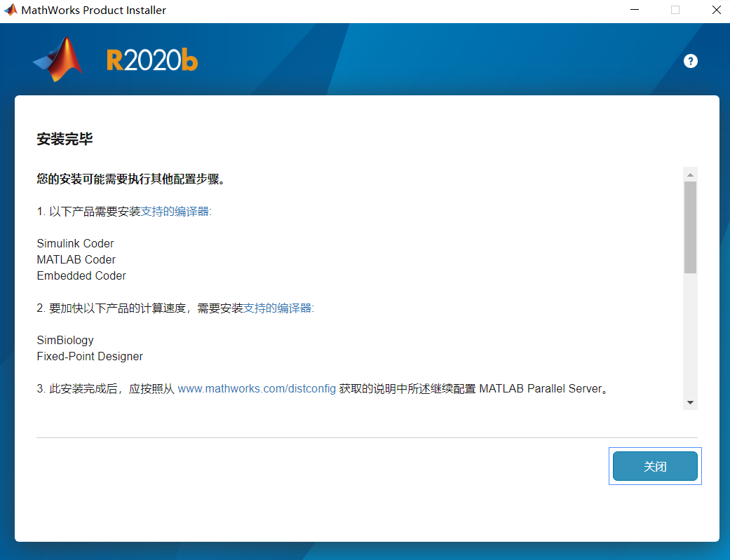730x560 pixels.
Task: Click the SimBiology text
Action: tap(65, 341)
